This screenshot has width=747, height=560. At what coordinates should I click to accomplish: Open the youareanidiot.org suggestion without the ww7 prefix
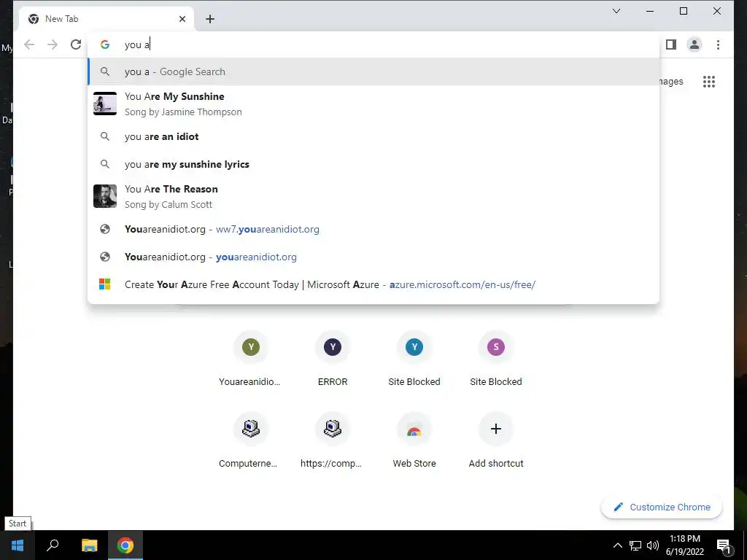pyautogui.click(x=374, y=257)
